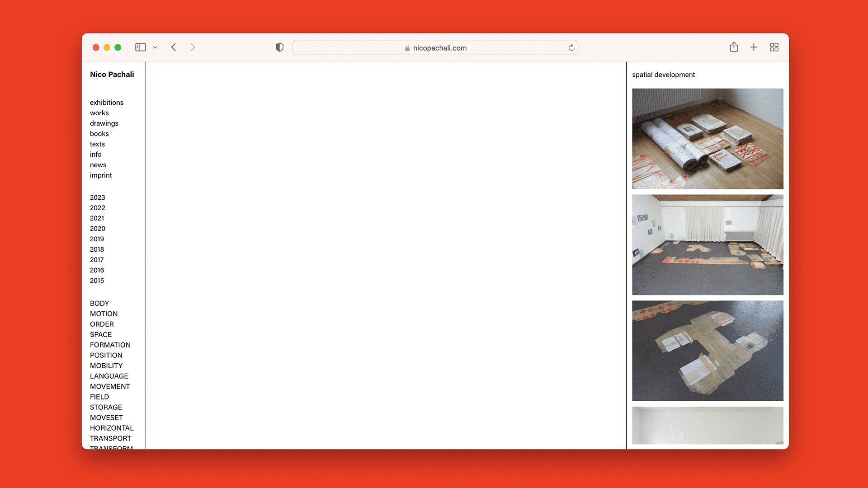Go back to previous page
This screenshot has height=488, width=868.
tap(174, 47)
